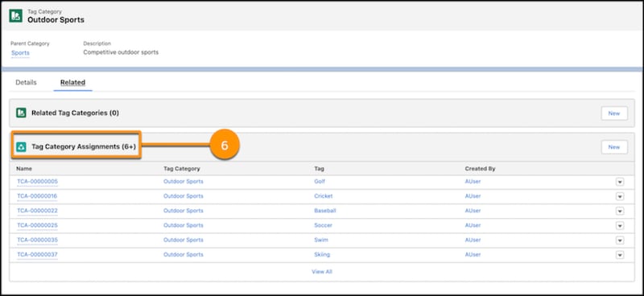Viewport: 644px width, 296px height.
Task: Open the Golf tag link
Action: (x=320, y=182)
